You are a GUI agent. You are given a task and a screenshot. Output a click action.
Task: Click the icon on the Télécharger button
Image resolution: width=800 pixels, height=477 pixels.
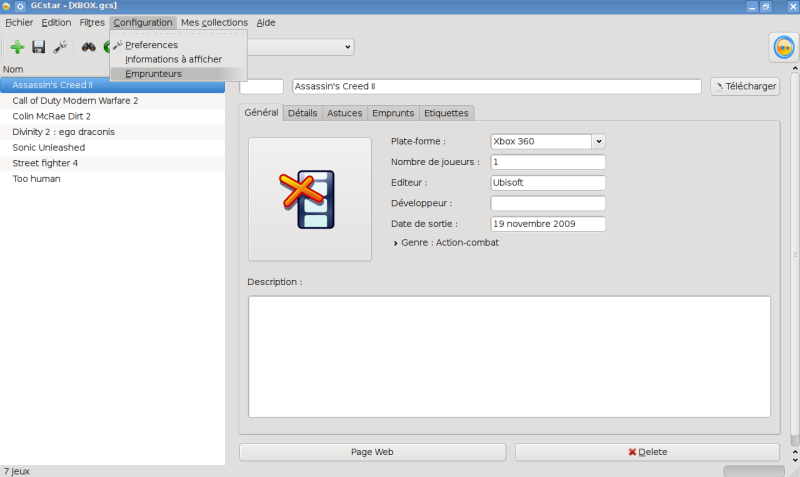pos(719,87)
